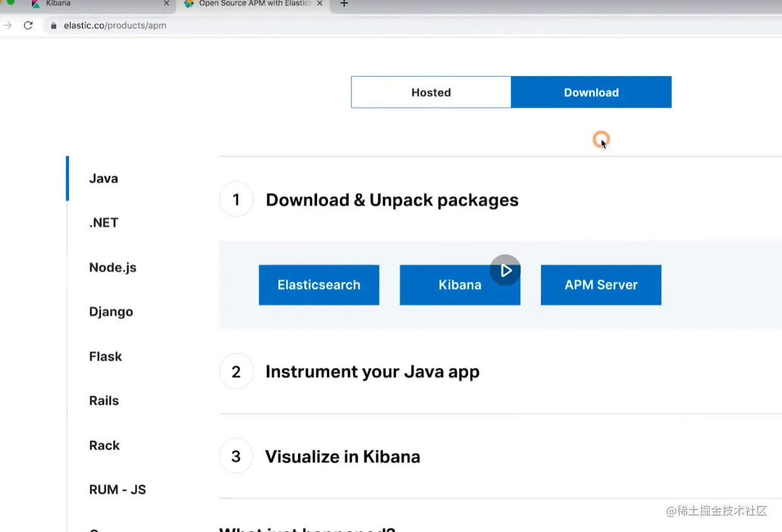782x532 pixels.
Task: Expand step 1 Download & Unpack packages
Action: click(392, 200)
